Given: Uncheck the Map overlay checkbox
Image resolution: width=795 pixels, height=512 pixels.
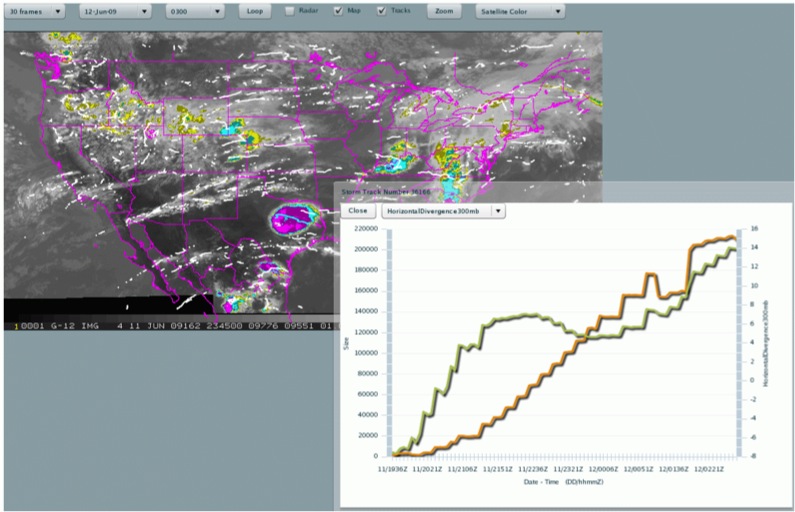Looking at the screenshot, I should click(337, 12).
